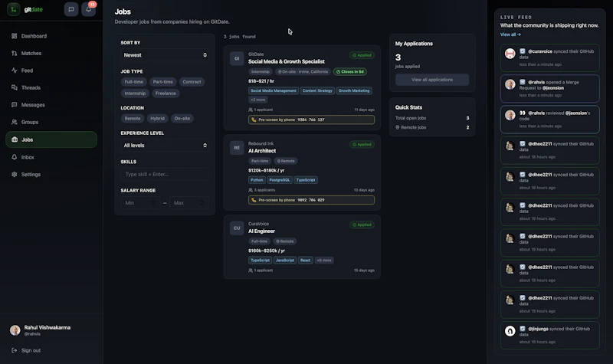This screenshot has height=364, width=613.
Task: Open the chat bubble icon in header
Action: coord(71,9)
